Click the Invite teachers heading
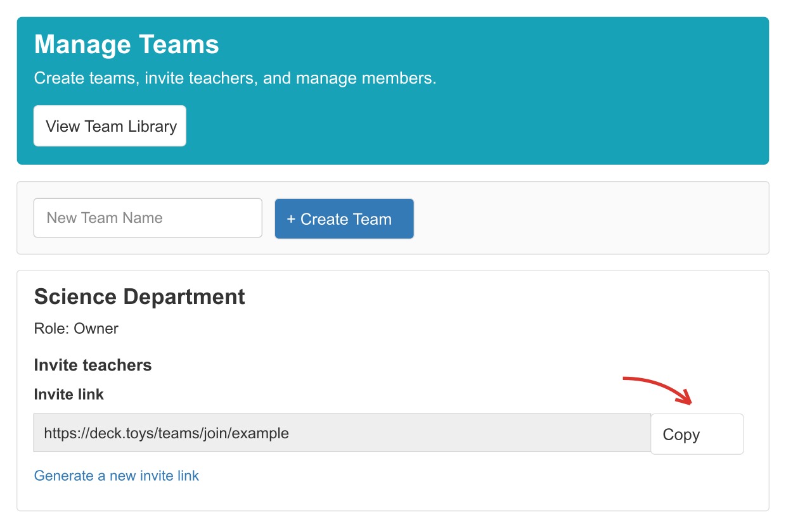786x532 pixels. click(x=93, y=365)
